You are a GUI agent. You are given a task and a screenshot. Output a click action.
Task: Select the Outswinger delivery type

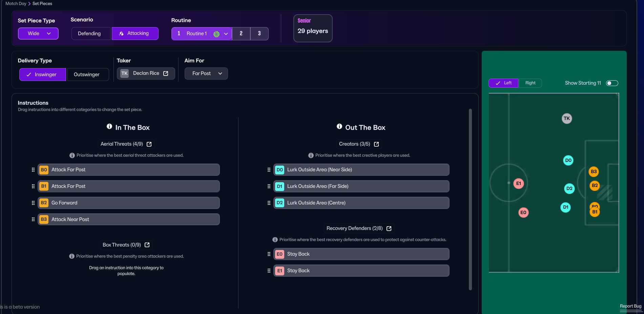[x=87, y=75]
